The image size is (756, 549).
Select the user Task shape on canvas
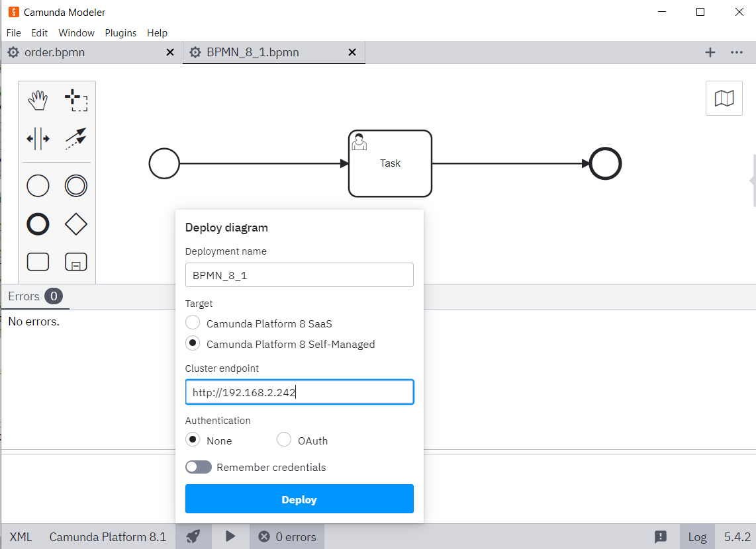pos(390,164)
